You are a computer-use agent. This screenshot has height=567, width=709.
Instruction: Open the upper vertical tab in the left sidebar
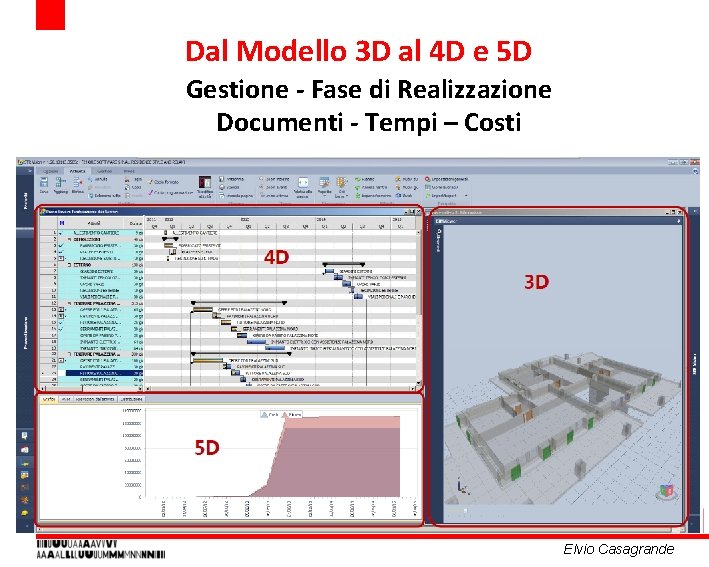click(25, 201)
